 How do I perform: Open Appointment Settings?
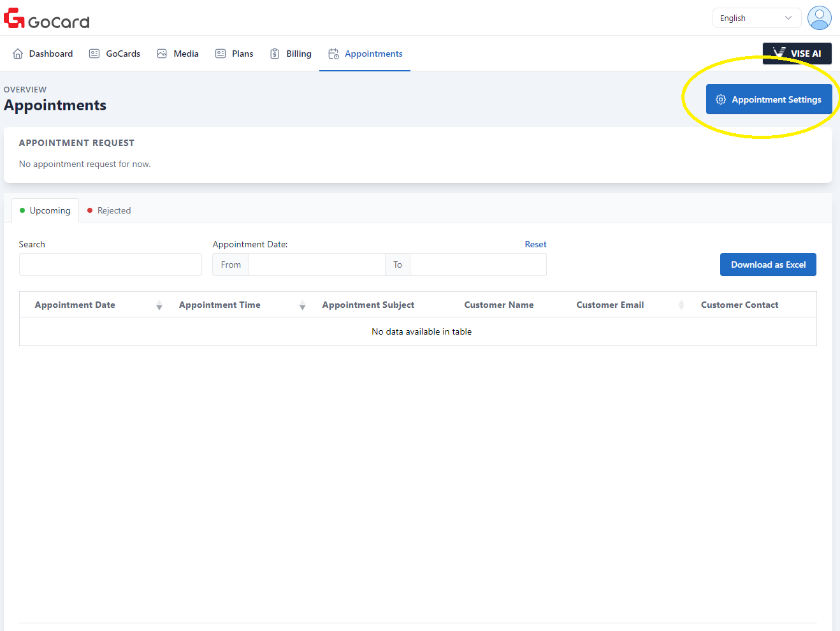(769, 99)
